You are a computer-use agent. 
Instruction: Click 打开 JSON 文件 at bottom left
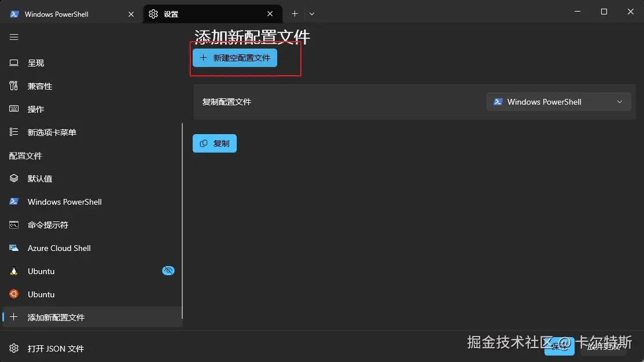[x=54, y=348]
